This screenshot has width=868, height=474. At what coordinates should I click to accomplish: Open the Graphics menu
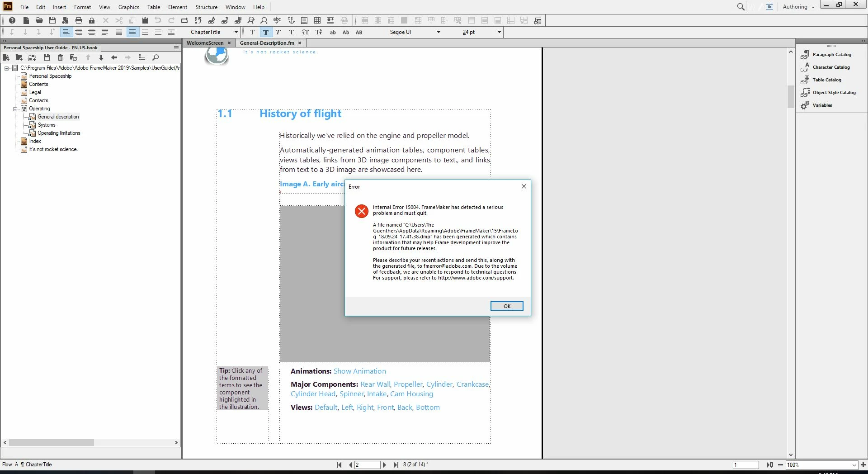[129, 7]
